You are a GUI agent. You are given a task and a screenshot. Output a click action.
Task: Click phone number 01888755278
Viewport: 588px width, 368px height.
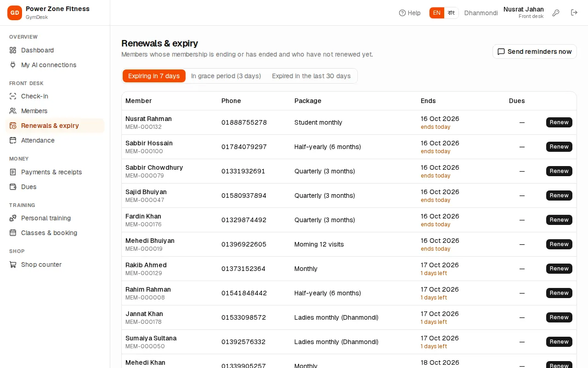coord(244,122)
